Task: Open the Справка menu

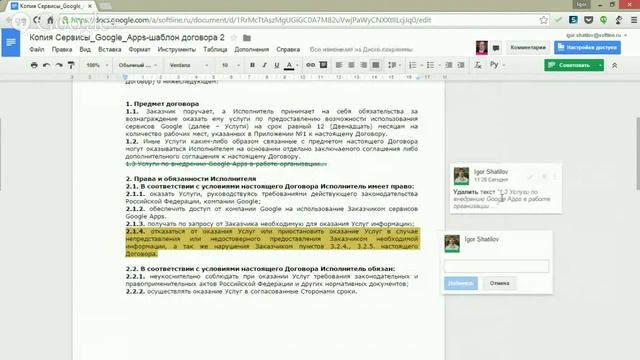Action: click(x=288, y=49)
